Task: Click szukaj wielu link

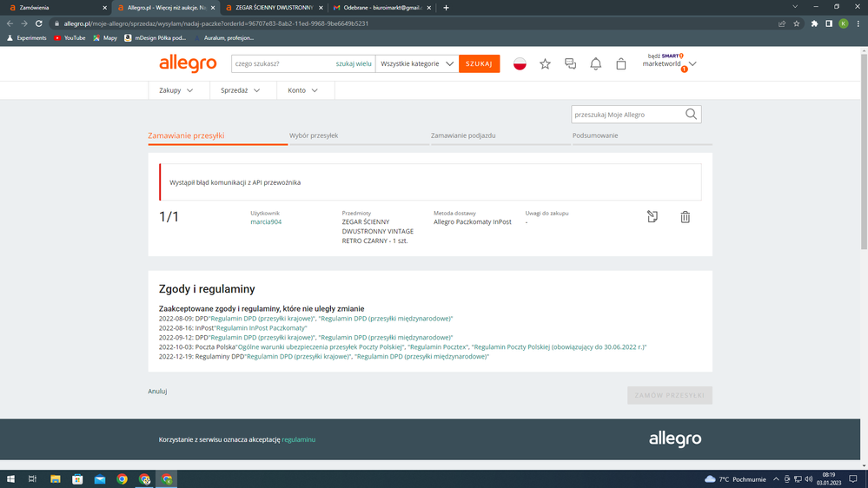Action: 353,63
